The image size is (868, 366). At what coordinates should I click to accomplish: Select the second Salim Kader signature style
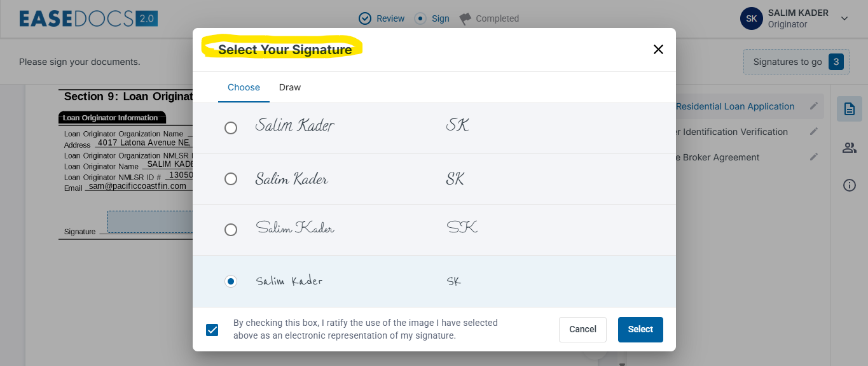(231, 179)
